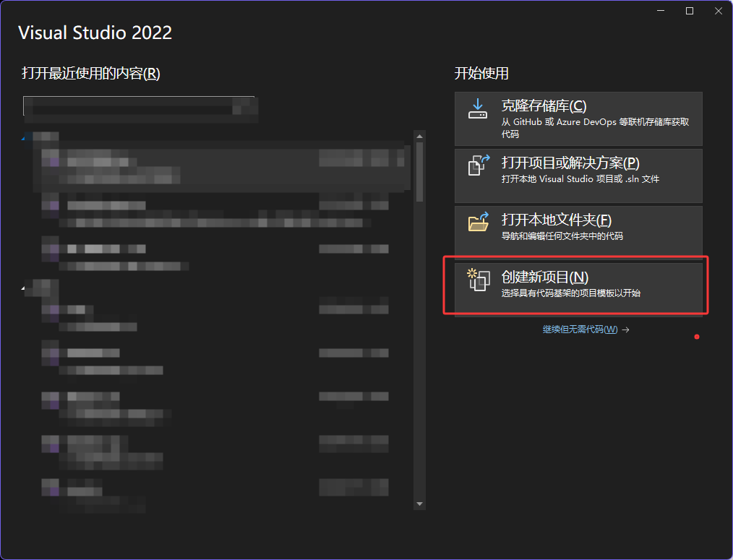Image resolution: width=733 pixels, height=560 pixels.
Task: Choose 打开项目或解决方案(P)
Action: pyautogui.click(x=578, y=176)
